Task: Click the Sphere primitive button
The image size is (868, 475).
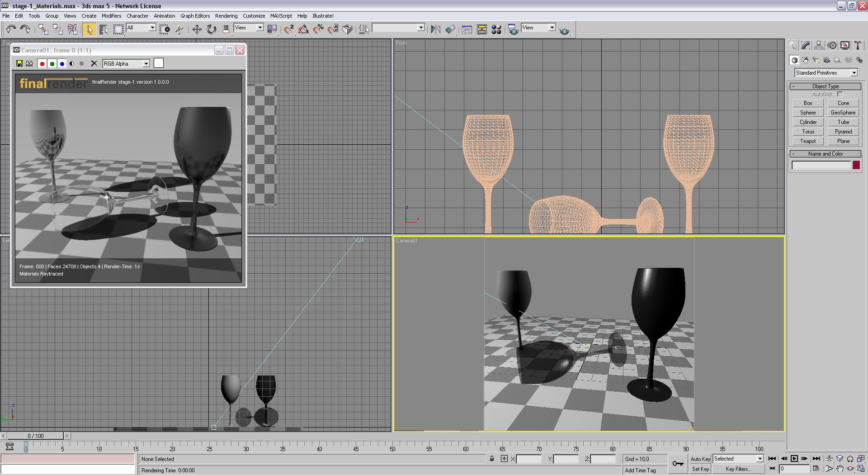Action: click(808, 113)
